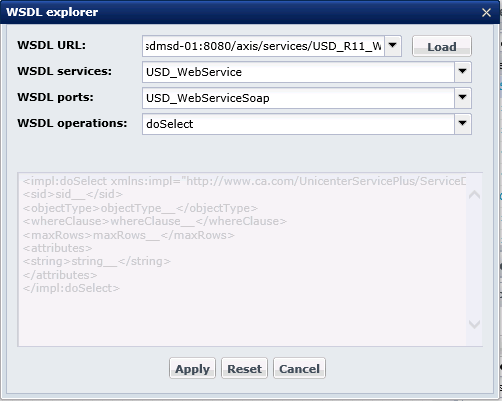Click the Load button
The image size is (502, 401).
click(442, 46)
